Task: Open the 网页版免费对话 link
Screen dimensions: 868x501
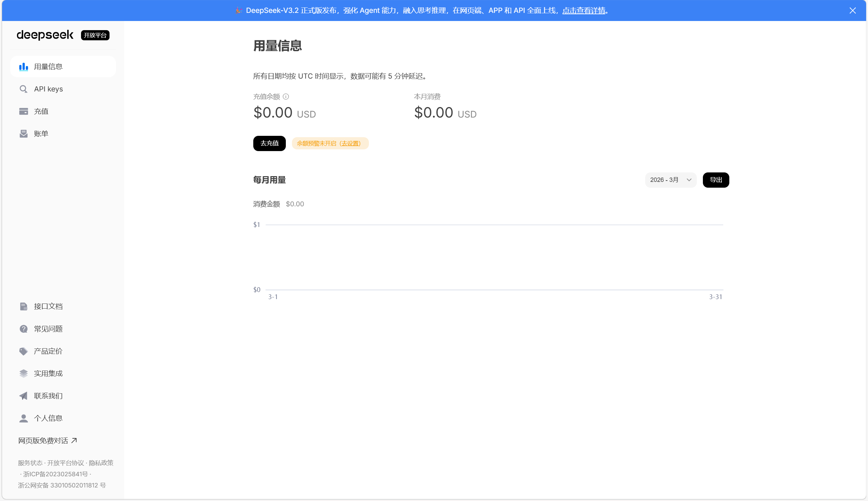Action: [x=47, y=441]
